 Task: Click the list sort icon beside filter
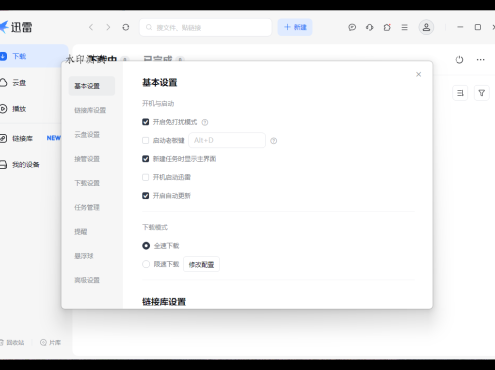point(460,93)
